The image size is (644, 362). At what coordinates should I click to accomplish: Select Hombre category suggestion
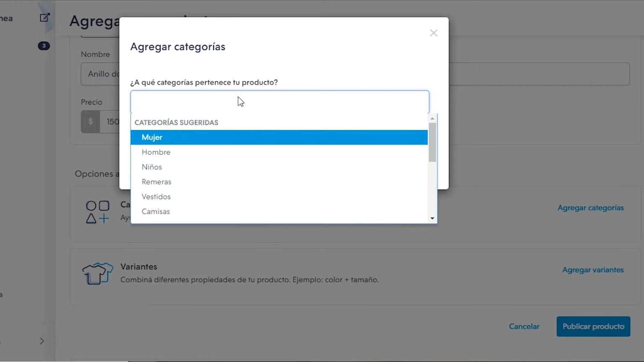coord(279,152)
